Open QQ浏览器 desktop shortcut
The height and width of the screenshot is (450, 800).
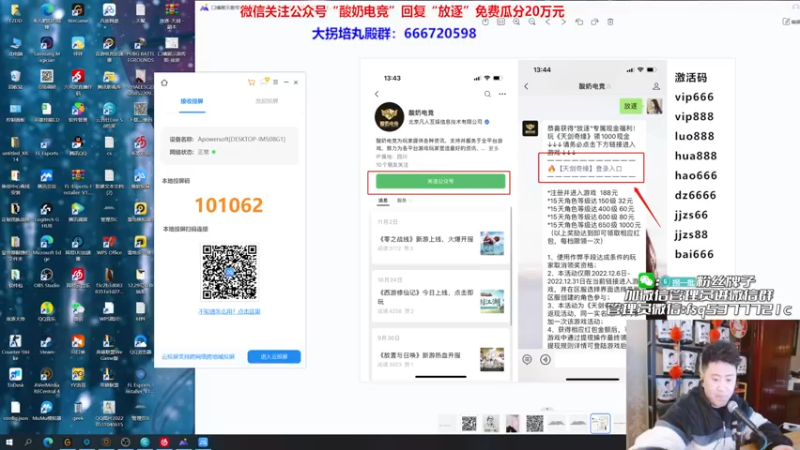coord(140,345)
